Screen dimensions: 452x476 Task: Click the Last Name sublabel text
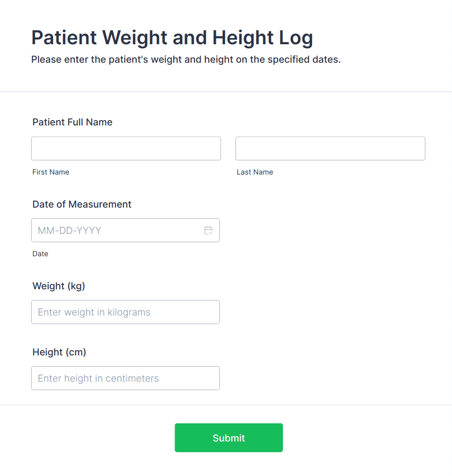tap(255, 172)
